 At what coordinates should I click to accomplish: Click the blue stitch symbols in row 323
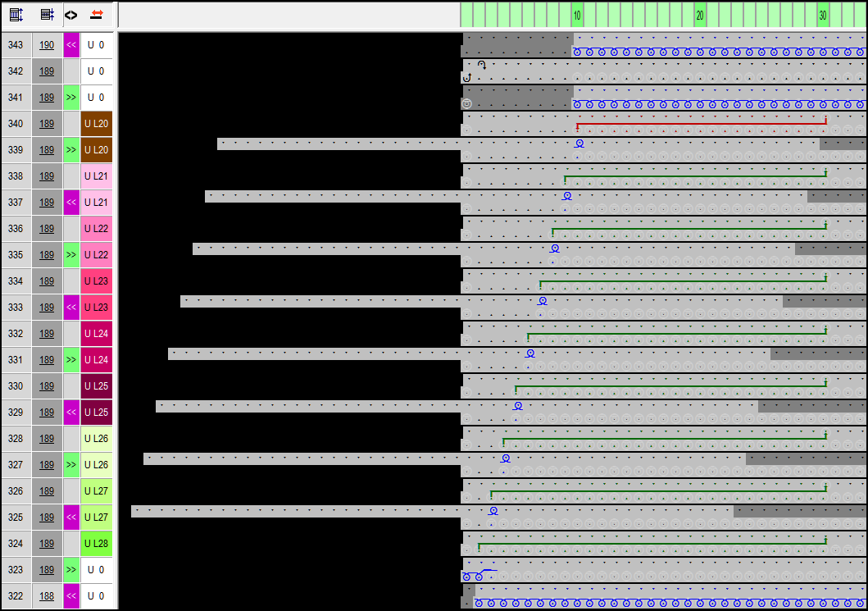(x=477, y=574)
